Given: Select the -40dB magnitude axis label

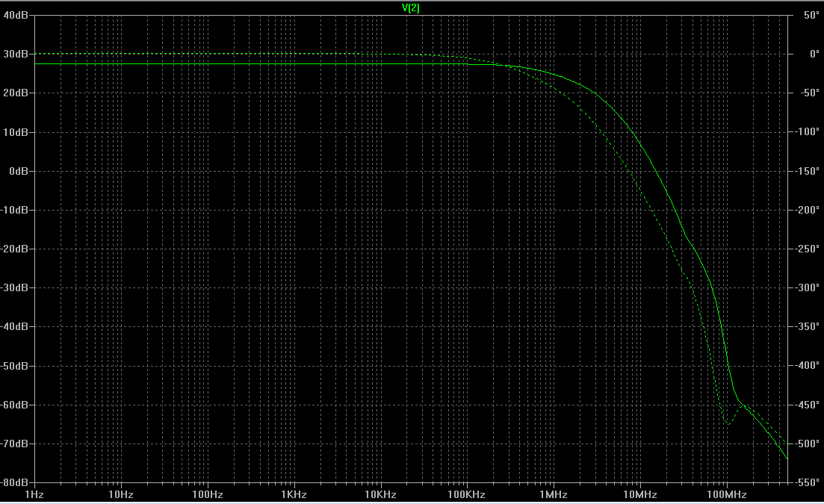Looking at the screenshot, I should click(x=14, y=326).
